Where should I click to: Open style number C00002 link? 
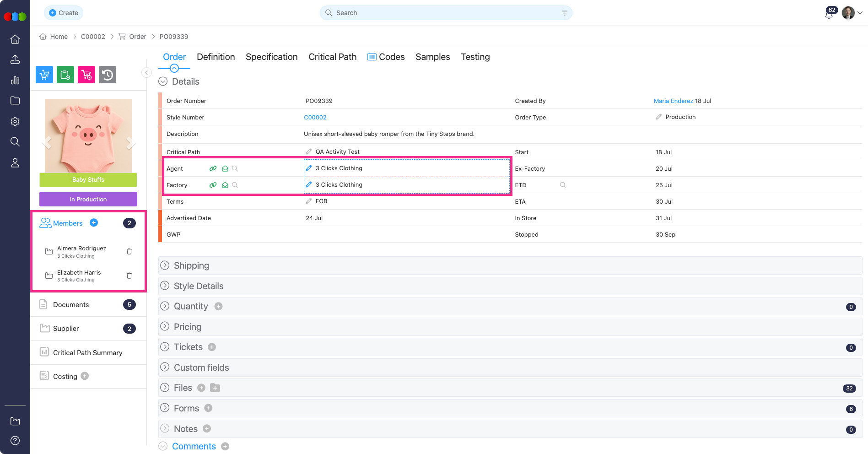[315, 117]
